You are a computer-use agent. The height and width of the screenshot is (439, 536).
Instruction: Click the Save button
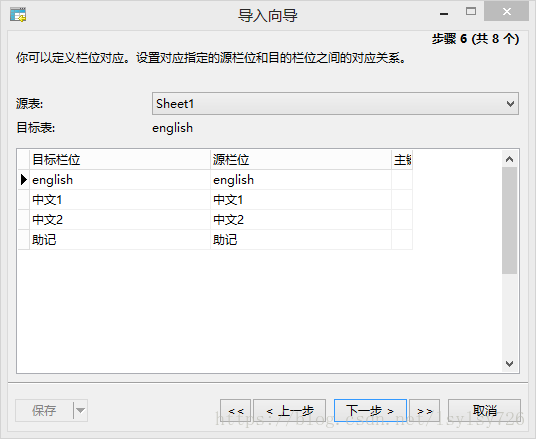pos(44,410)
